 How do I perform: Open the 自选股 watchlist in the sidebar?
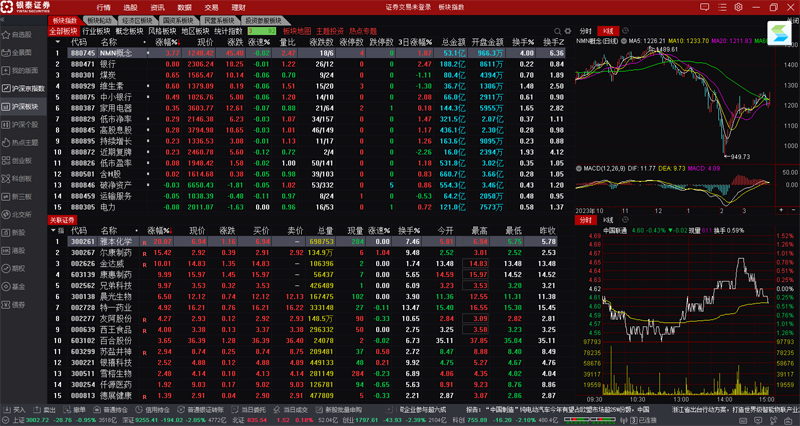17,35
